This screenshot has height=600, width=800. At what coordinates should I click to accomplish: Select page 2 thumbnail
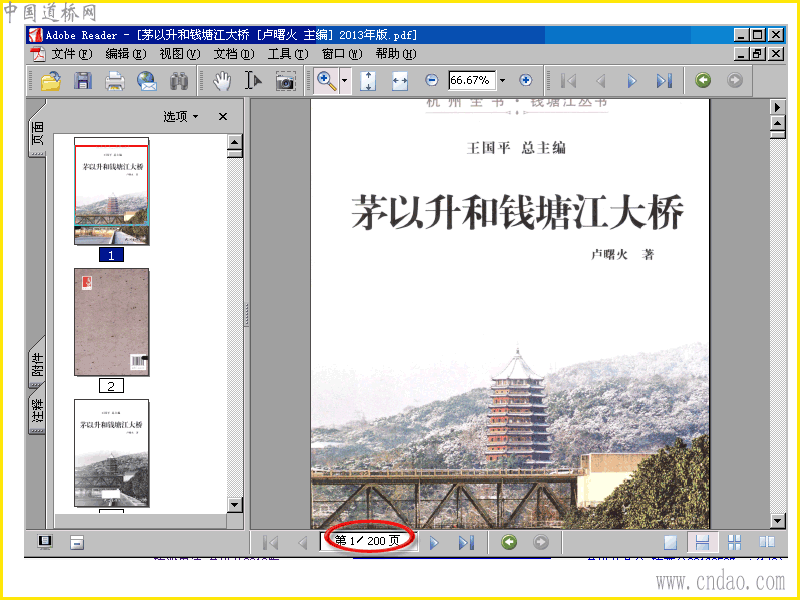tap(112, 322)
